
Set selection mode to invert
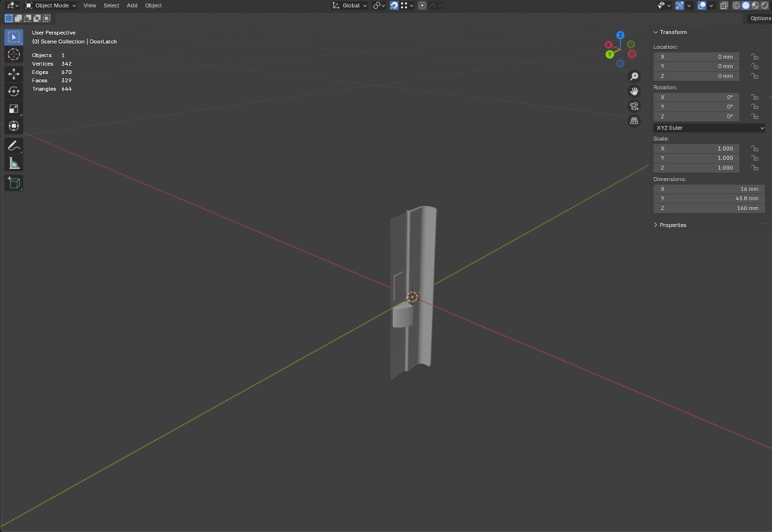[37, 18]
